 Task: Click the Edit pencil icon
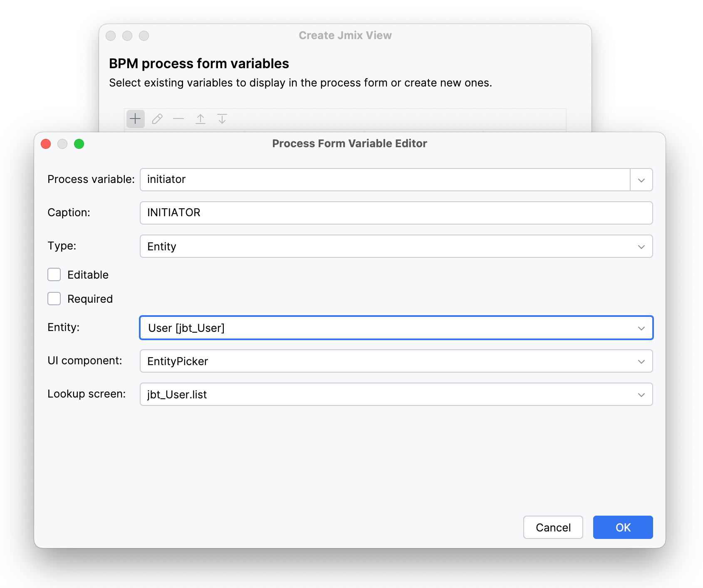coord(157,119)
